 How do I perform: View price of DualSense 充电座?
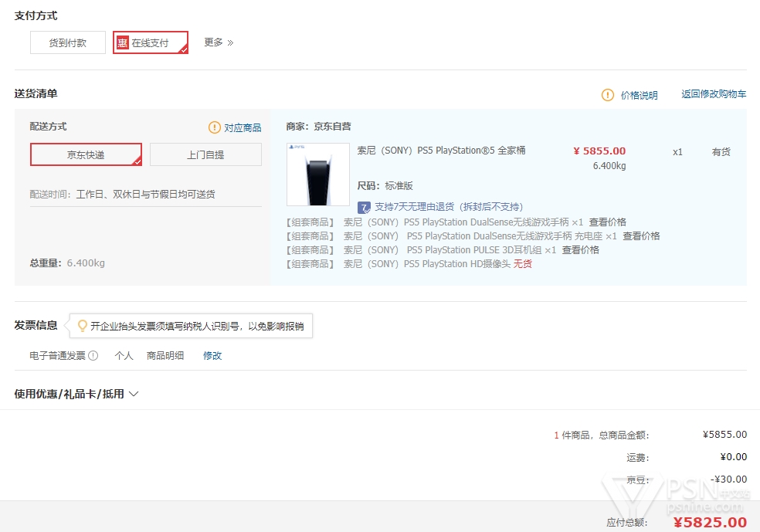[x=641, y=236]
